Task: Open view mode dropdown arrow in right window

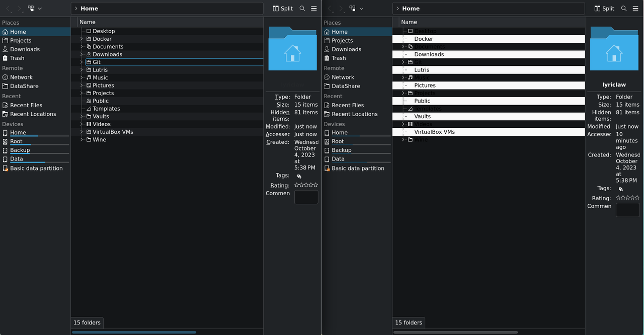Action: pos(361,9)
